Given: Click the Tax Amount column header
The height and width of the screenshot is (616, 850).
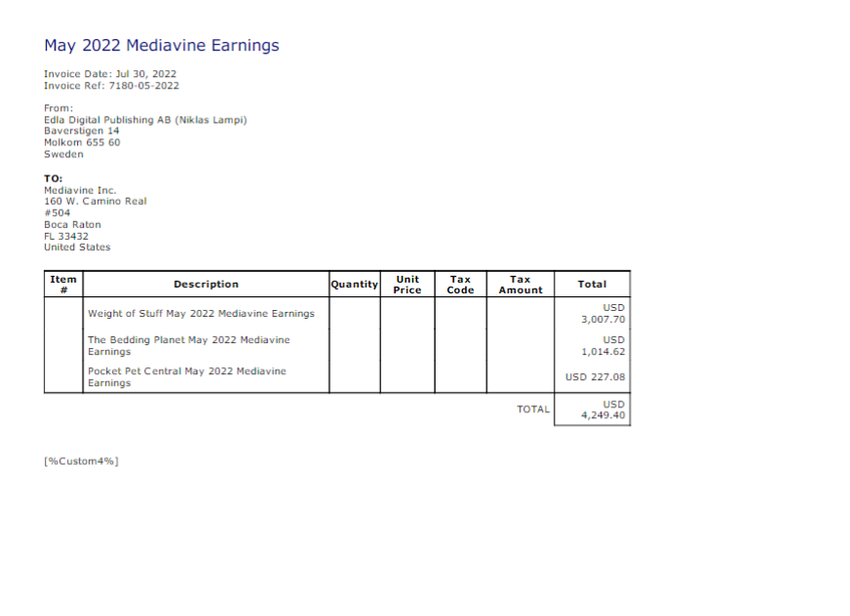Looking at the screenshot, I should [521, 285].
